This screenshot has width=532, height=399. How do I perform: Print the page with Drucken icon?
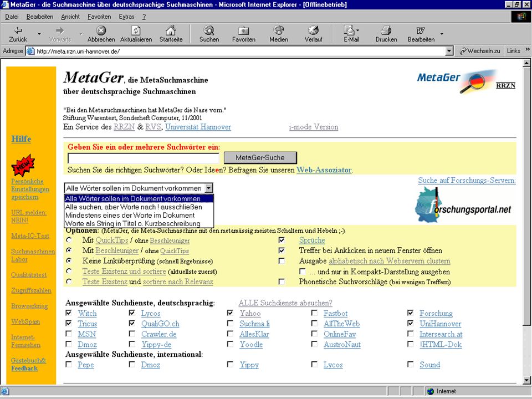tap(386, 30)
